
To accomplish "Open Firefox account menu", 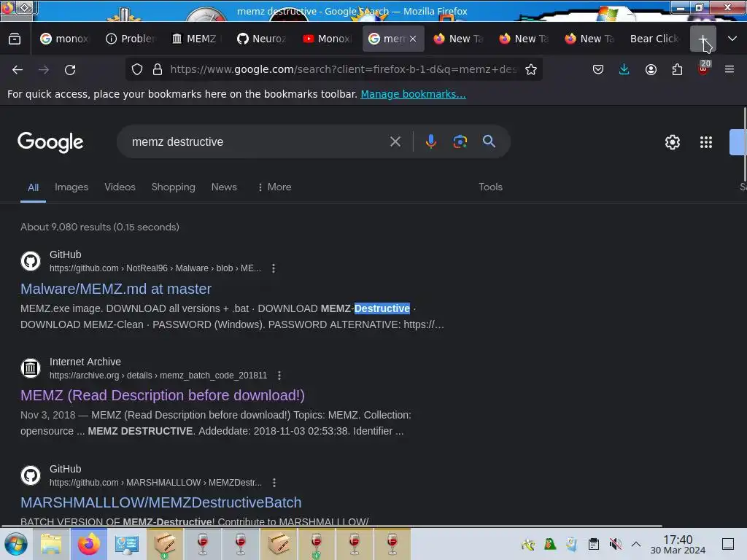I will (x=651, y=69).
